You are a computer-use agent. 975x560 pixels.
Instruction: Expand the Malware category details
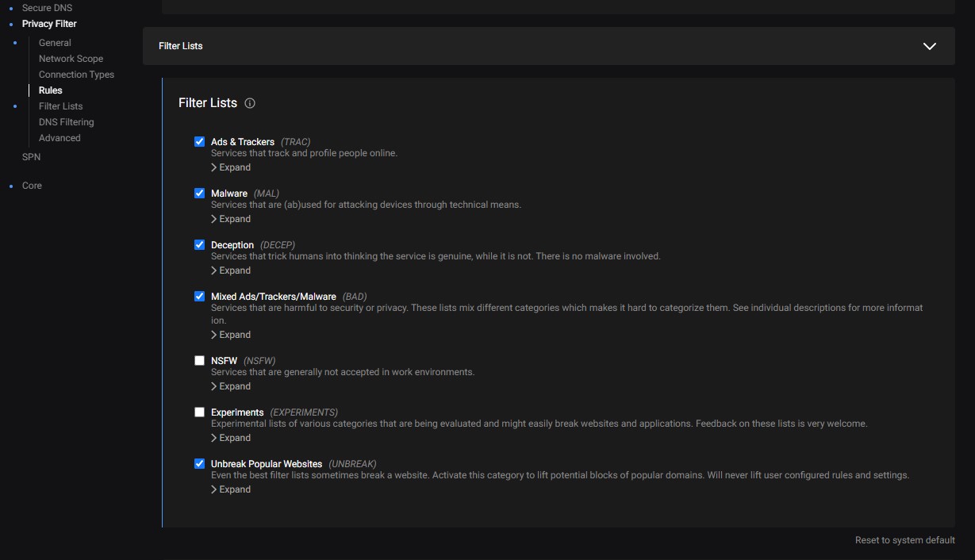(x=231, y=219)
